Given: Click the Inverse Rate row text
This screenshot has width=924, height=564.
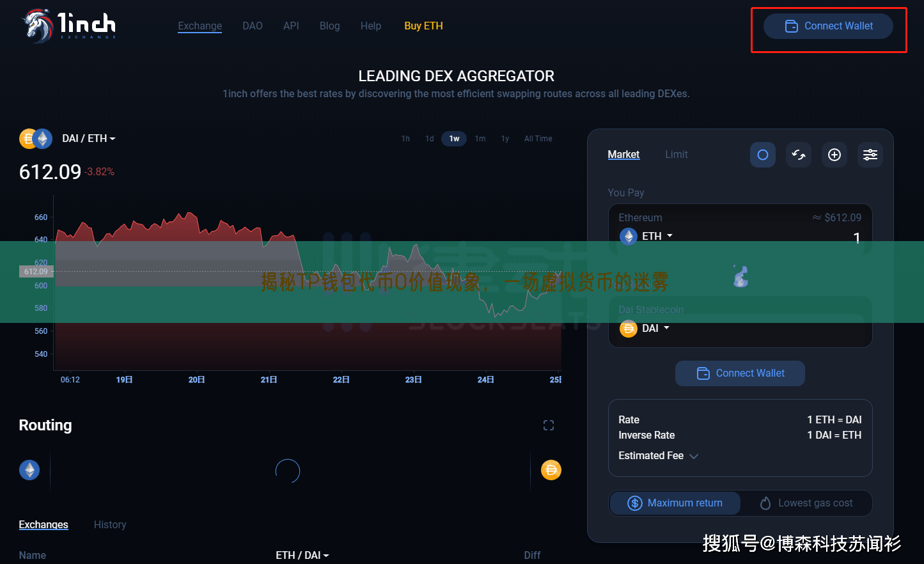Looking at the screenshot, I should point(646,435).
